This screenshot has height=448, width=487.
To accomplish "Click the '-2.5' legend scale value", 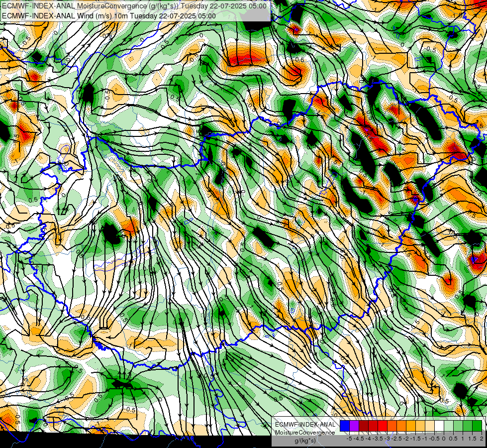I will click(396, 439).
